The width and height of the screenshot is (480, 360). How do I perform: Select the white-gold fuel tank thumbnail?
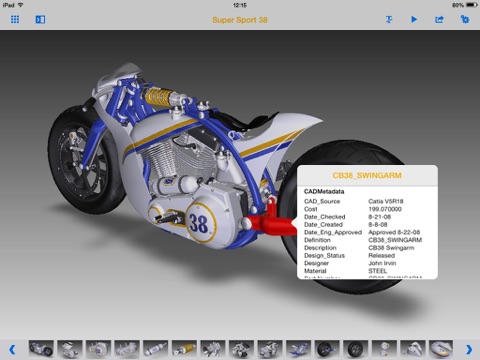(x=441, y=349)
